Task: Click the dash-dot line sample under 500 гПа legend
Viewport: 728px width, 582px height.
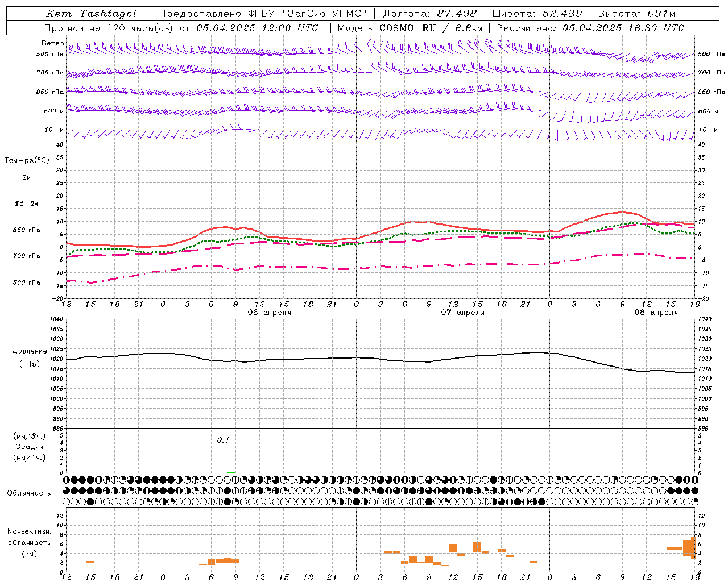Action: 26,289
